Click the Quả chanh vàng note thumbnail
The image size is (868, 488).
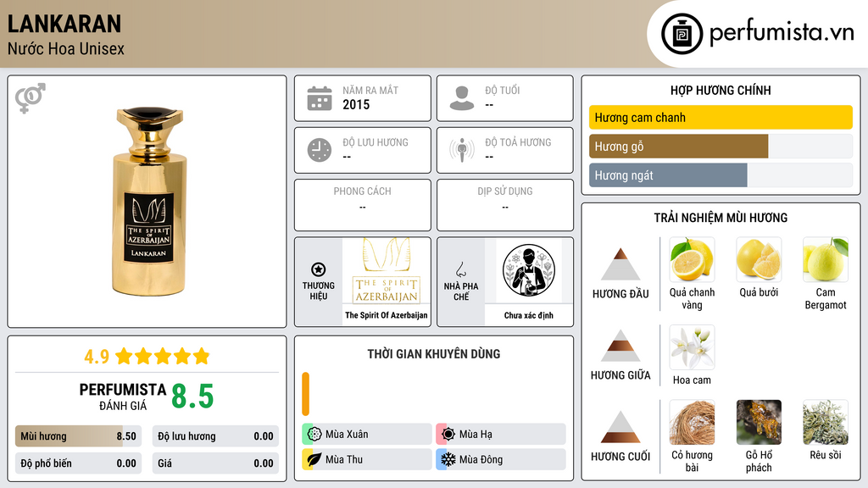click(692, 259)
